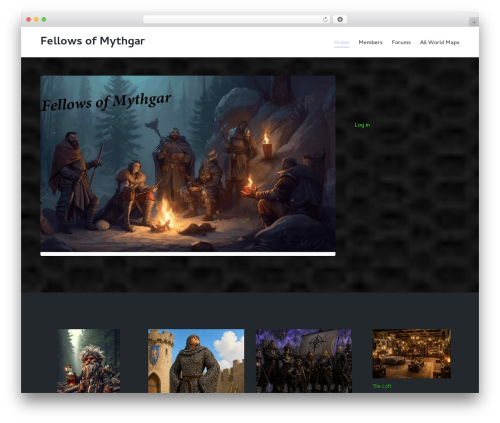
Task: Open The Loft link
Action: (382, 386)
